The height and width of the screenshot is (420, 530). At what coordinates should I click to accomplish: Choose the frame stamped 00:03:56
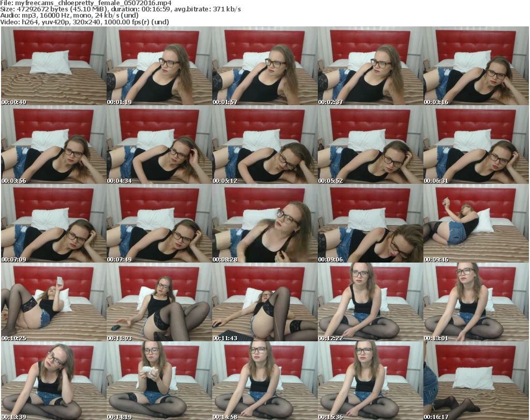54,144
